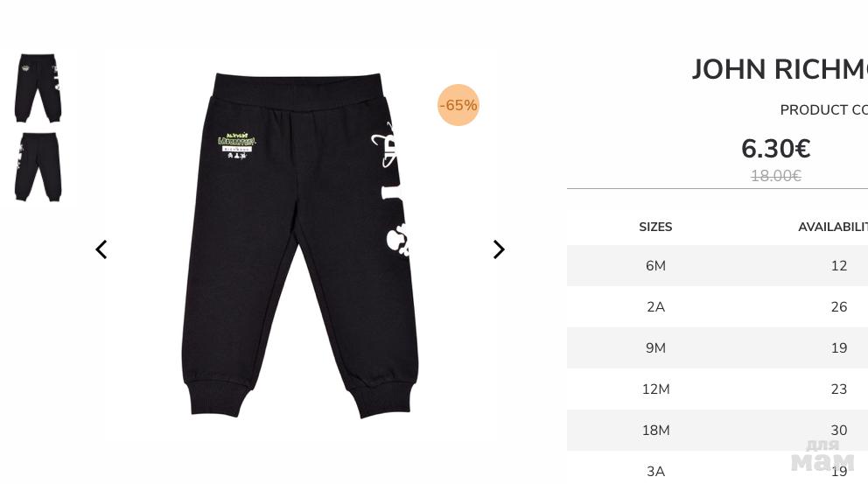This screenshot has height=484, width=868.
Task: Click the previous image arrow
Action: (101, 249)
